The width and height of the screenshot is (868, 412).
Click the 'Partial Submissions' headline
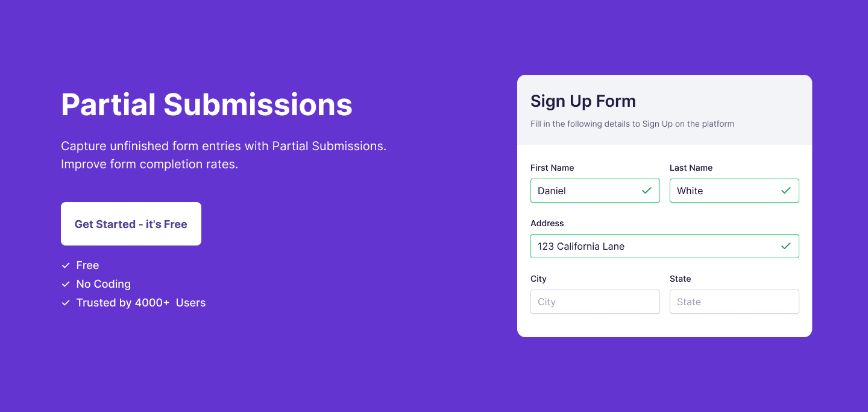click(206, 105)
